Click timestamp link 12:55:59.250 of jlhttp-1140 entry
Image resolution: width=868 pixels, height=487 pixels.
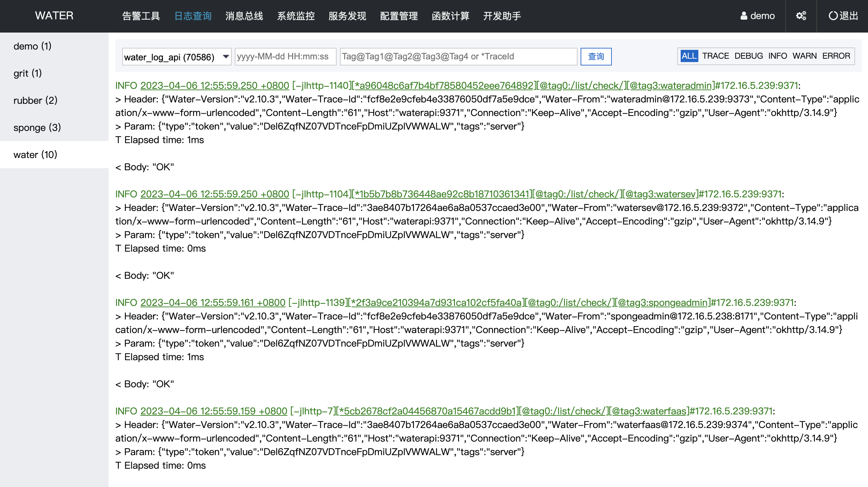point(215,85)
